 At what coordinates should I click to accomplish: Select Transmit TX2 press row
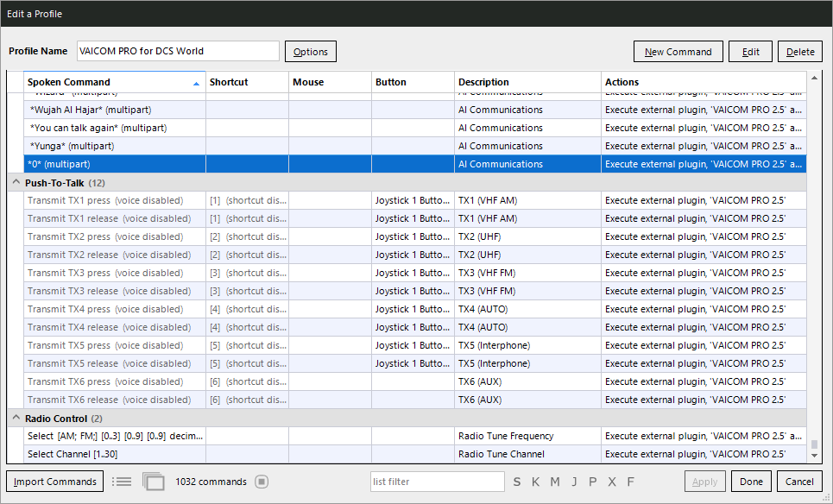point(415,236)
